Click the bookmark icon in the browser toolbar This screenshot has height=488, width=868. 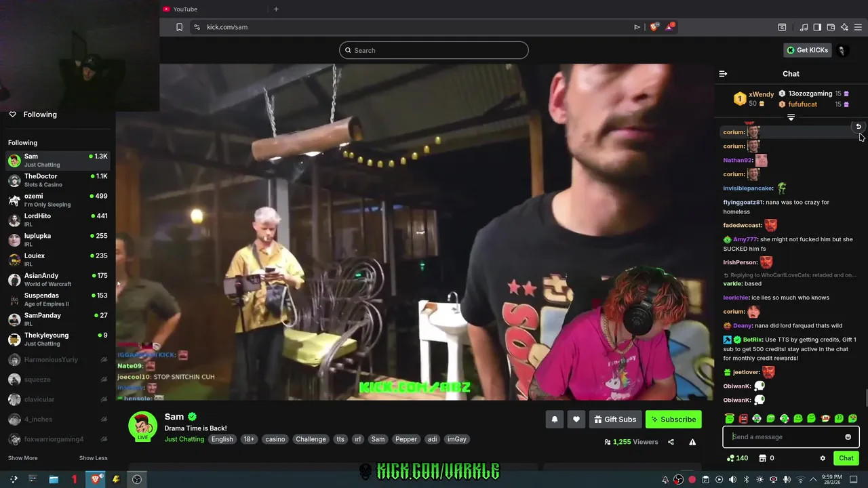179,27
